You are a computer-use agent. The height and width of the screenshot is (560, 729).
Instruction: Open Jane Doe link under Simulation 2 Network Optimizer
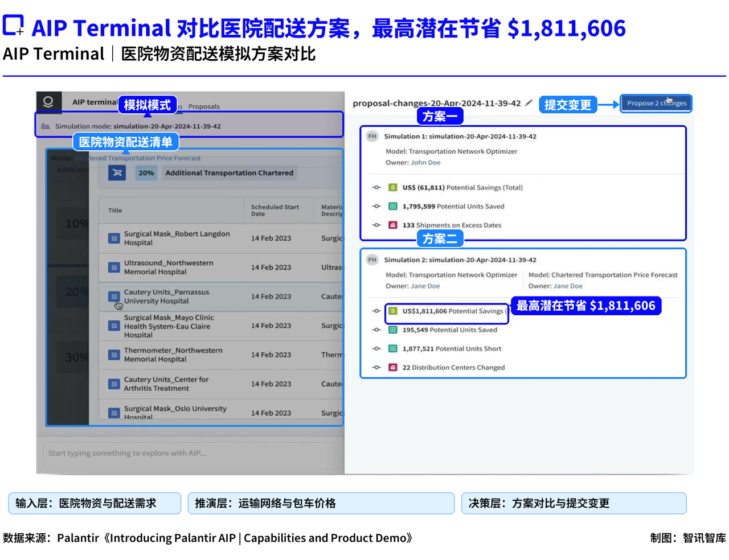point(425,286)
